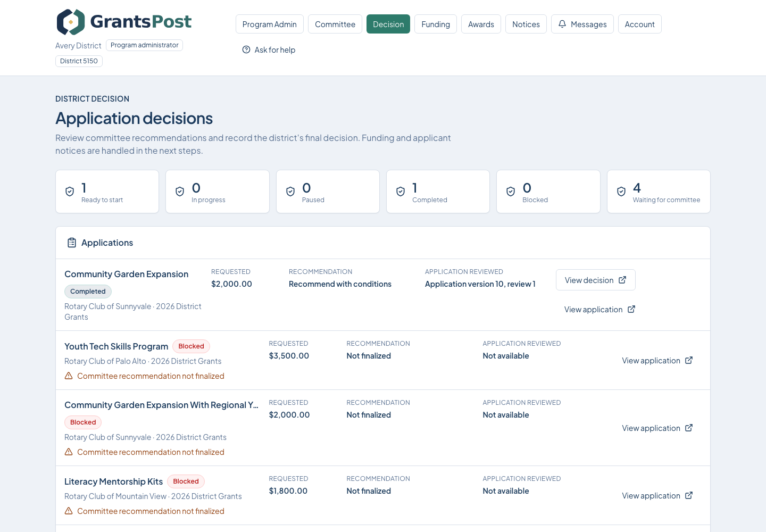The image size is (766, 532).
Task: Click Application version 10, review 1 text
Action: pos(480,284)
